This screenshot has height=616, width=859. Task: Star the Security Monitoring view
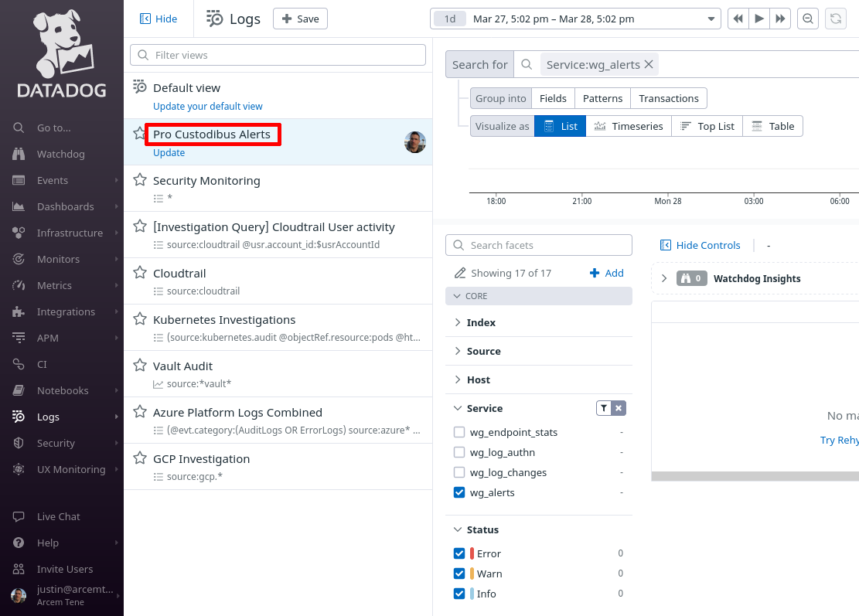(140, 179)
